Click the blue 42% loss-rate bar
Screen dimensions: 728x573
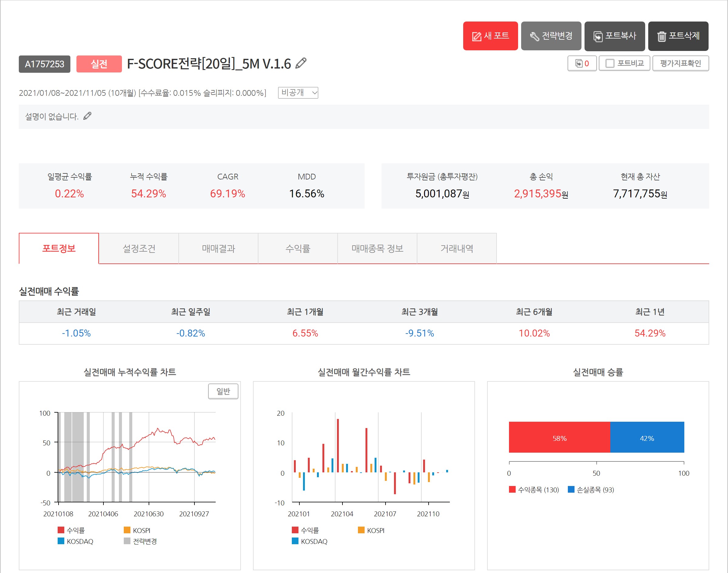[647, 437]
